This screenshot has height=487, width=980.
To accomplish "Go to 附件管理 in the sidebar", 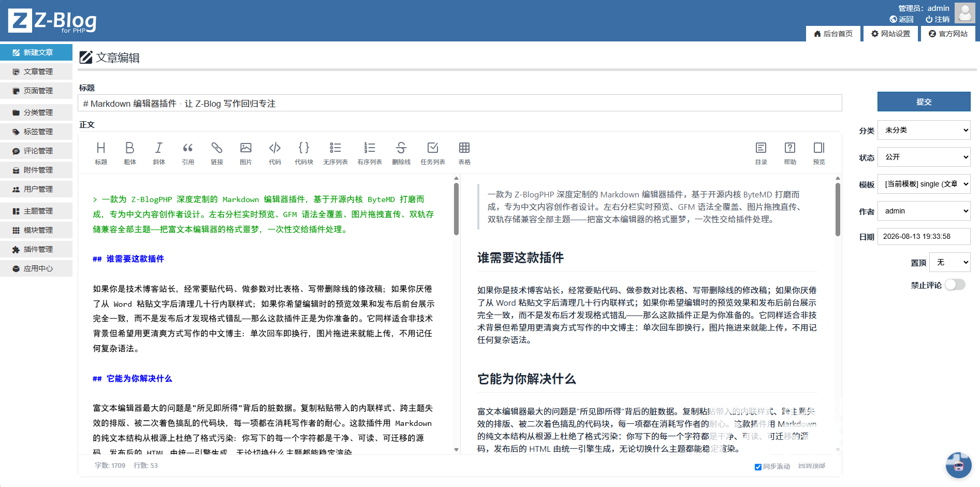I will pos(36,170).
